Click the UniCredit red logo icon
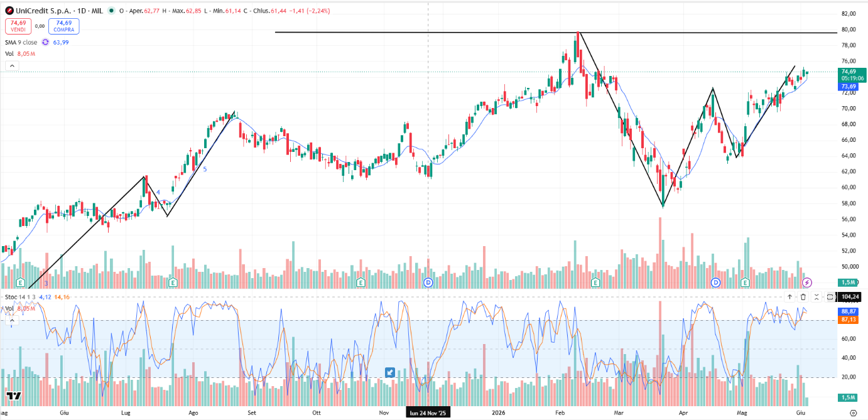The width and height of the screenshot is (868, 420). tap(10, 11)
